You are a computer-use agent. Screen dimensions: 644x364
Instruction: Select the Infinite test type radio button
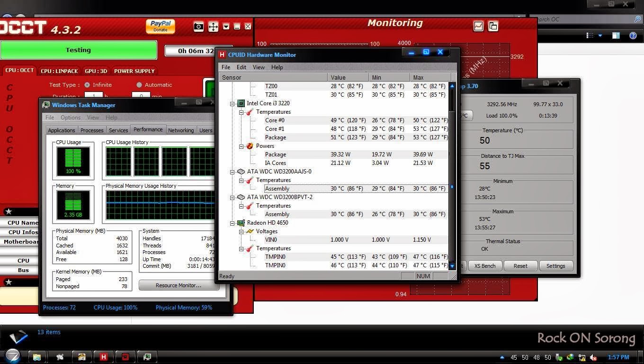point(87,85)
